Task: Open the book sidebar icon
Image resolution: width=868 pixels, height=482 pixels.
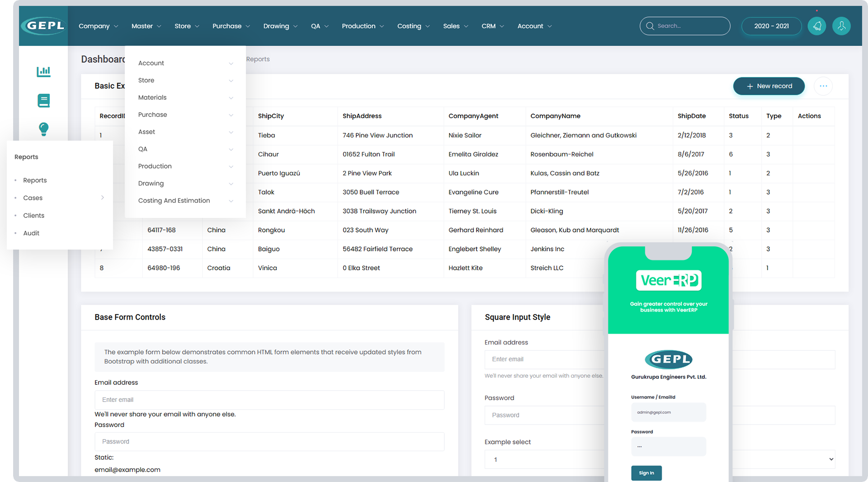Action: (43, 100)
